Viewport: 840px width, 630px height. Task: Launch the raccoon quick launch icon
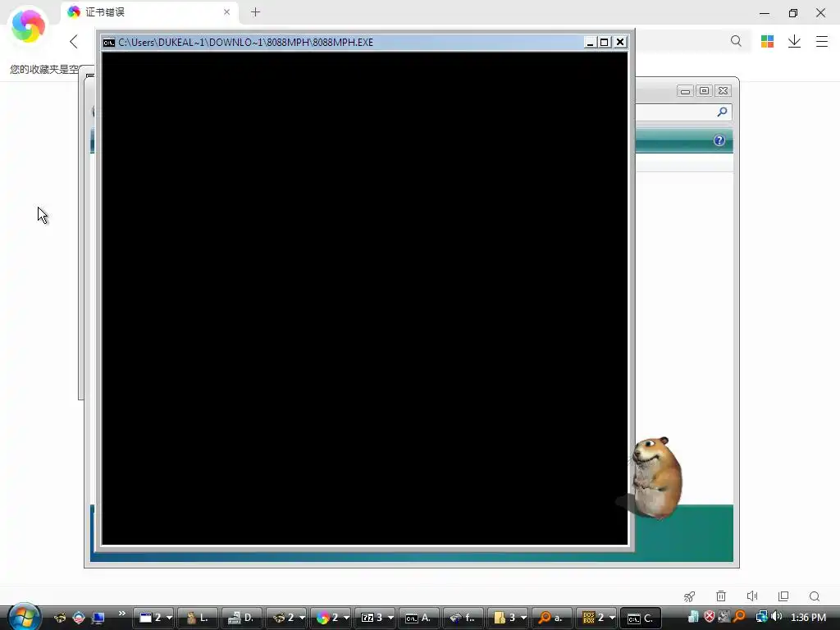60,618
